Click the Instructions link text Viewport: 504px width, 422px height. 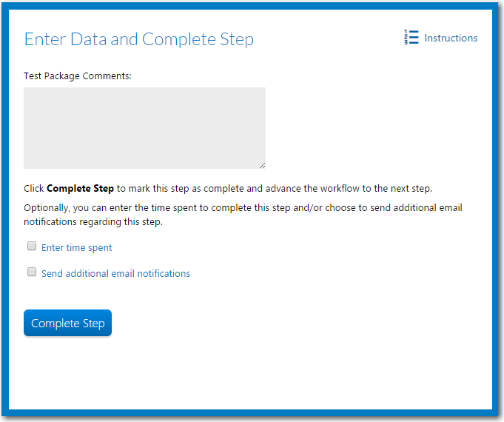tap(451, 38)
